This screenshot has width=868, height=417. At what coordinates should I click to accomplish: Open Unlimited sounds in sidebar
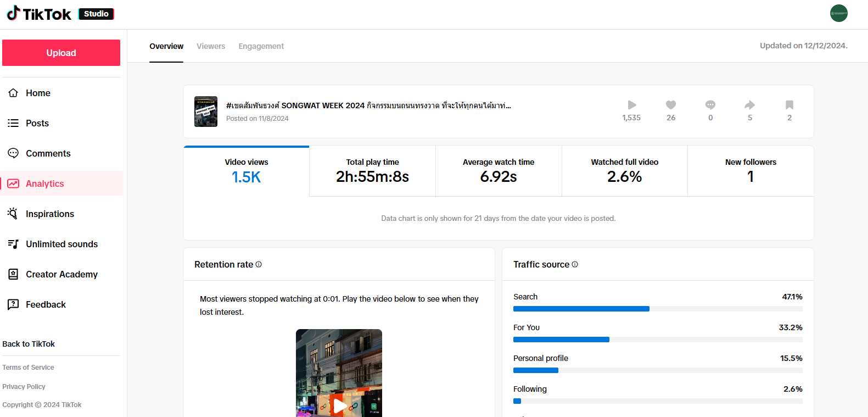[x=61, y=244]
